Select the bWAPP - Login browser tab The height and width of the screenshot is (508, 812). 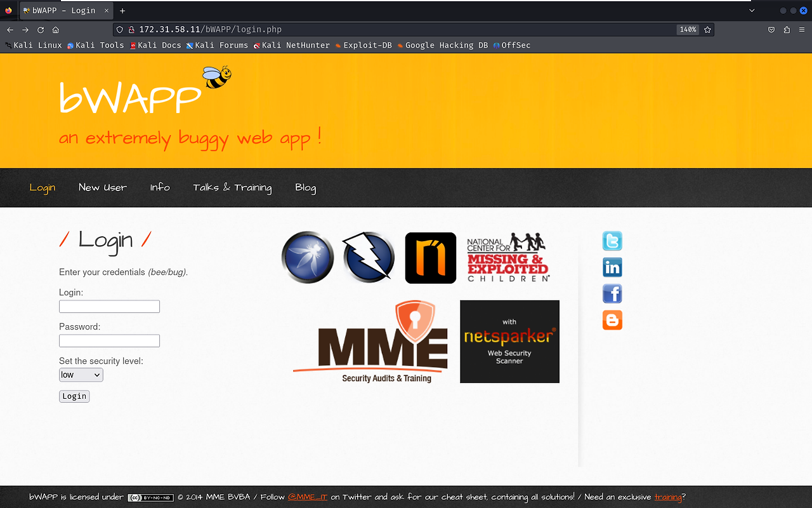coord(66,11)
